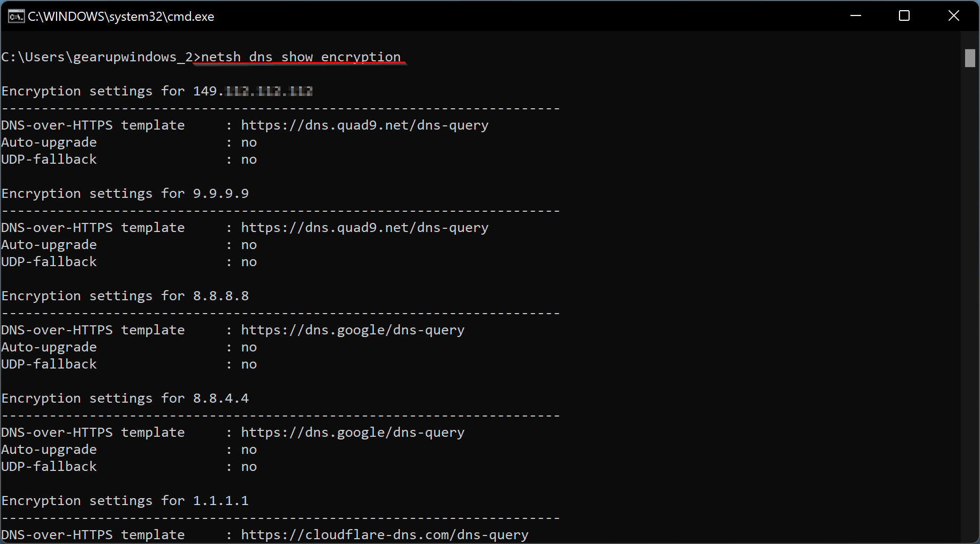Click the quad9 URL under the 149 section
Image resolution: width=980 pixels, height=544 pixels.
365,125
